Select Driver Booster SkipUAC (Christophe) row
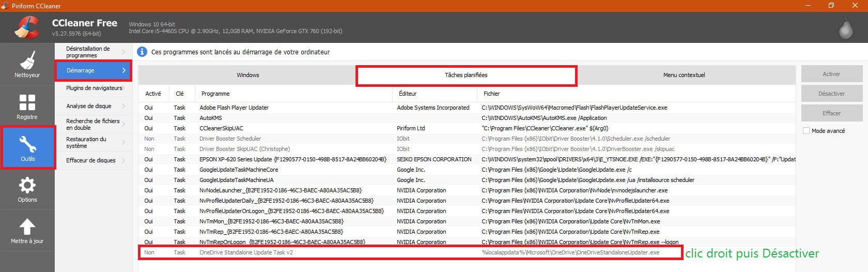868x272 pixels. (x=467, y=149)
